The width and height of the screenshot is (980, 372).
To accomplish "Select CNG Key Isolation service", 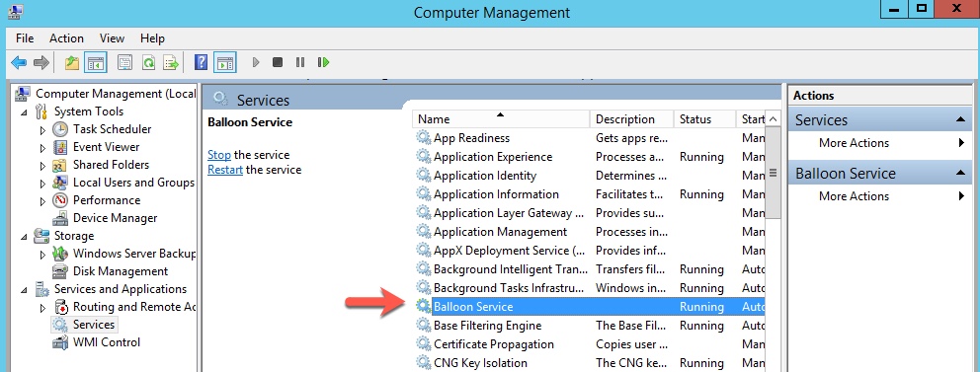I will click(x=590, y=363).
